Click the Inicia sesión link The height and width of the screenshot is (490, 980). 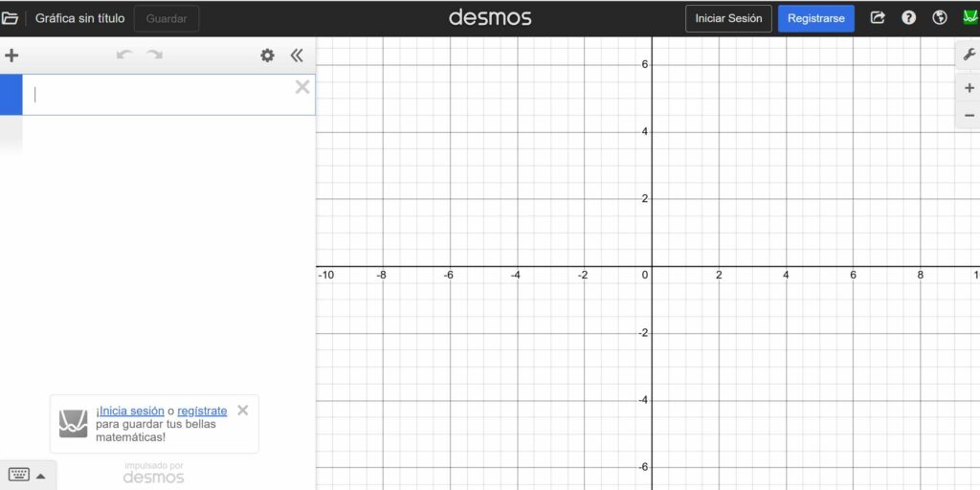(132, 411)
